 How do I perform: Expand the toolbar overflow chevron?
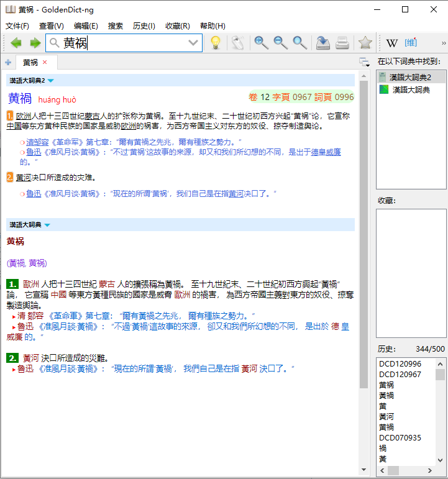point(443,43)
